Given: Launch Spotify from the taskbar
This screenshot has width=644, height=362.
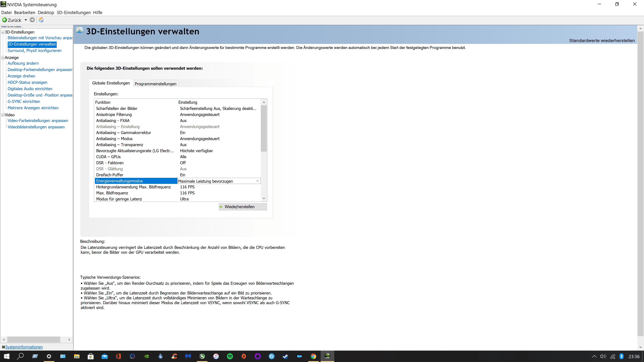Looking at the screenshot, I should [x=230, y=356].
